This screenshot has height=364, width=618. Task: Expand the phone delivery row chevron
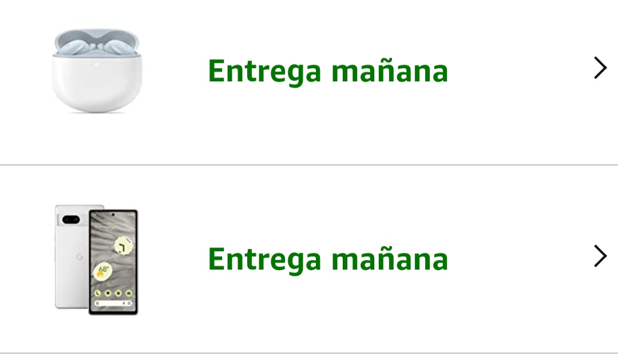(600, 256)
